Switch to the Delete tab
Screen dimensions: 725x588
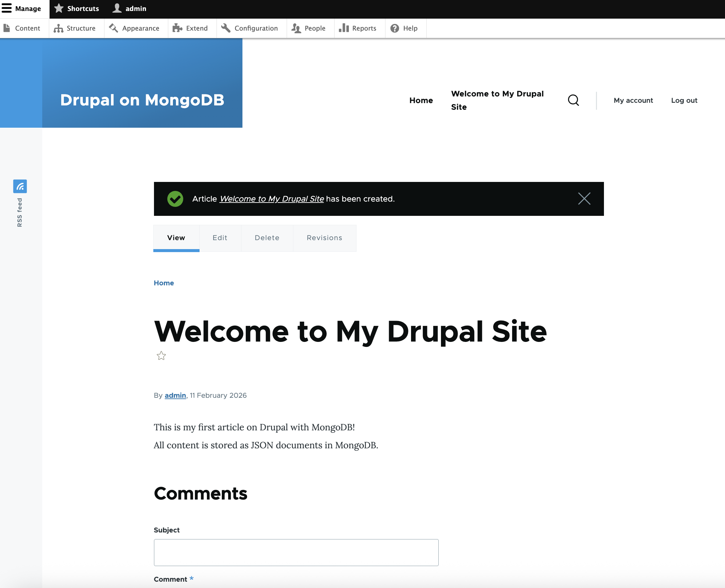coord(267,238)
